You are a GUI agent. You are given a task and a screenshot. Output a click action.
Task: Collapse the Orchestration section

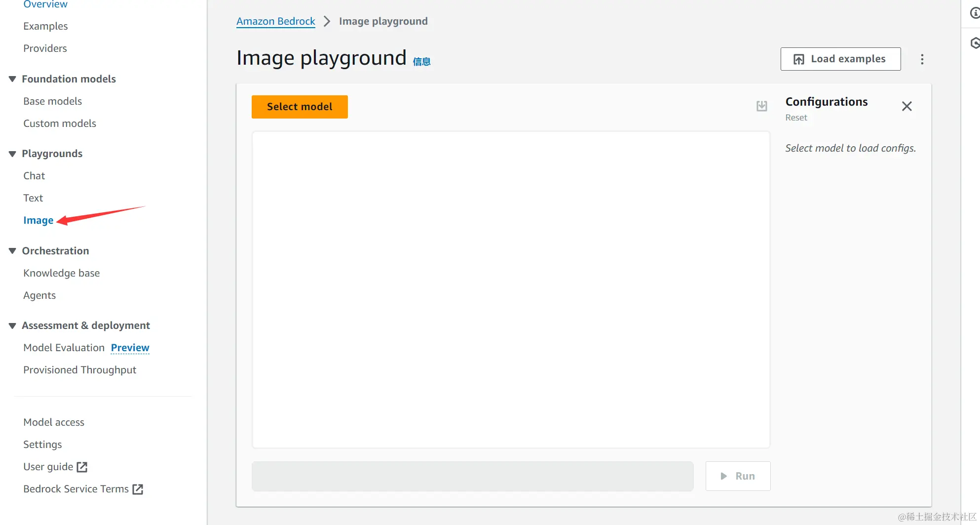coord(12,251)
